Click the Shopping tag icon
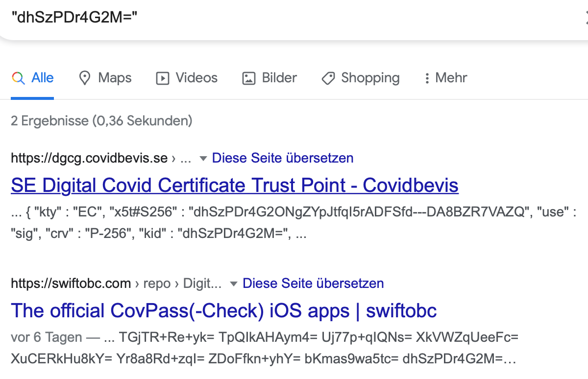The image size is (588, 379). (328, 78)
